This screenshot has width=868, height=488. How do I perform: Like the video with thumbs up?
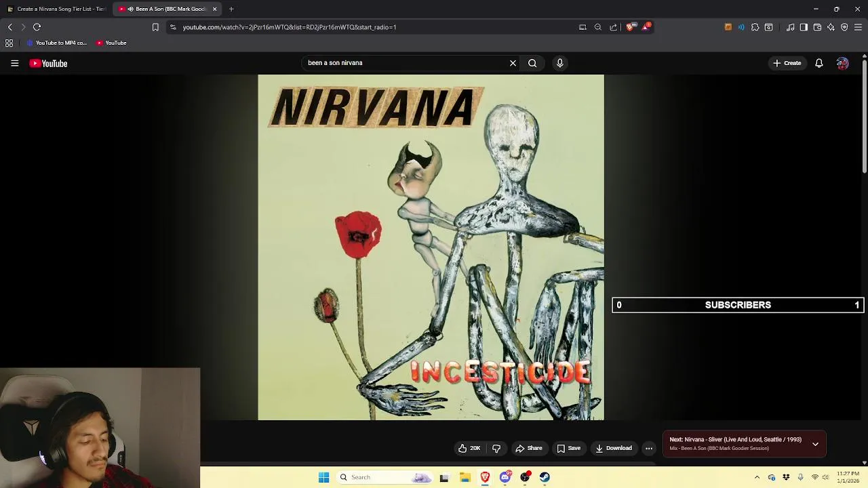(469, 448)
